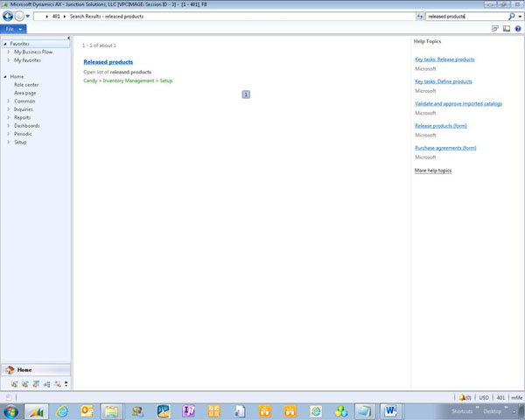Open Purchase agreements (form) help topic

pyautogui.click(x=445, y=148)
